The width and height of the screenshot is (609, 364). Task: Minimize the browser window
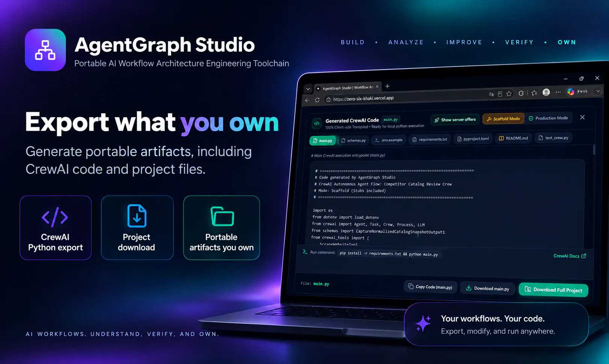[565, 79]
